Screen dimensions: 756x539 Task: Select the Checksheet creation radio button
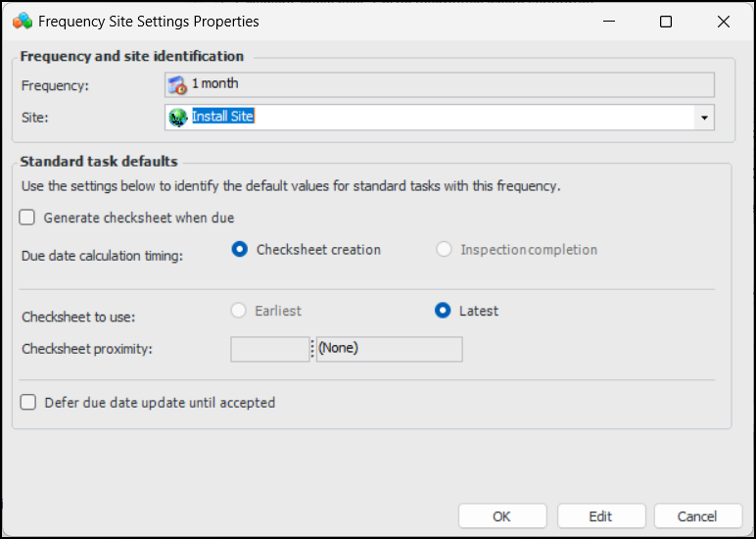tap(240, 250)
